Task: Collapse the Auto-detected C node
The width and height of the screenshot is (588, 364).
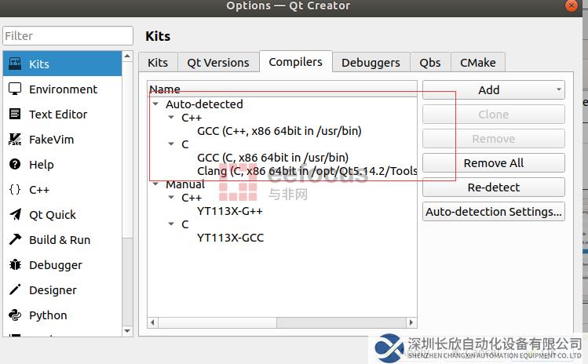Action: click(x=171, y=144)
